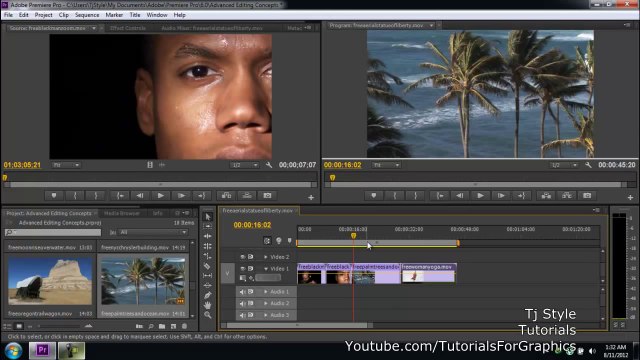Viewport: 640px width, 360px height.
Task: Mute Audio 3 track output
Action: (242, 315)
